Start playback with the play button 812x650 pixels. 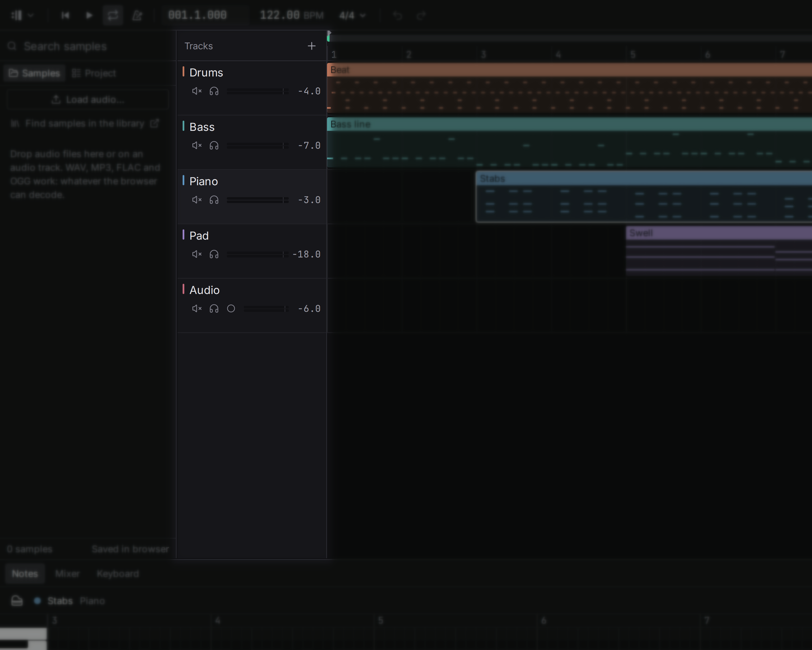coord(89,16)
